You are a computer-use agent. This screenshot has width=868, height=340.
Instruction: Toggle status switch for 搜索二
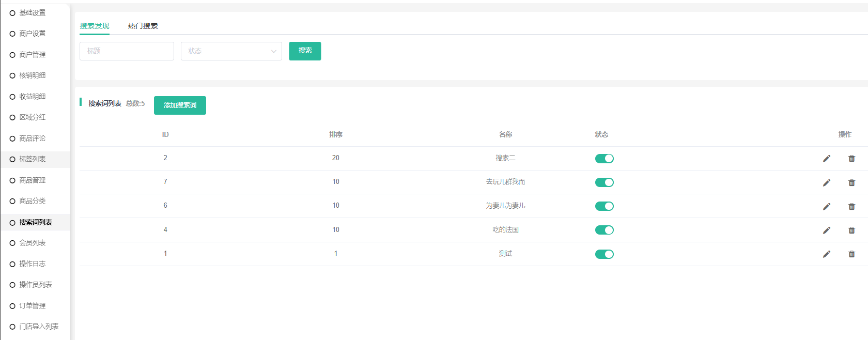pos(604,159)
